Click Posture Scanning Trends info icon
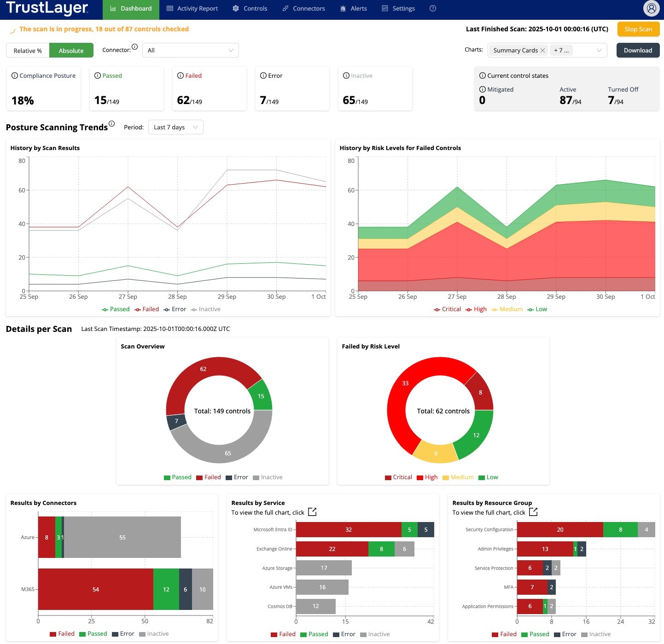The image size is (664, 644). point(111,124)
